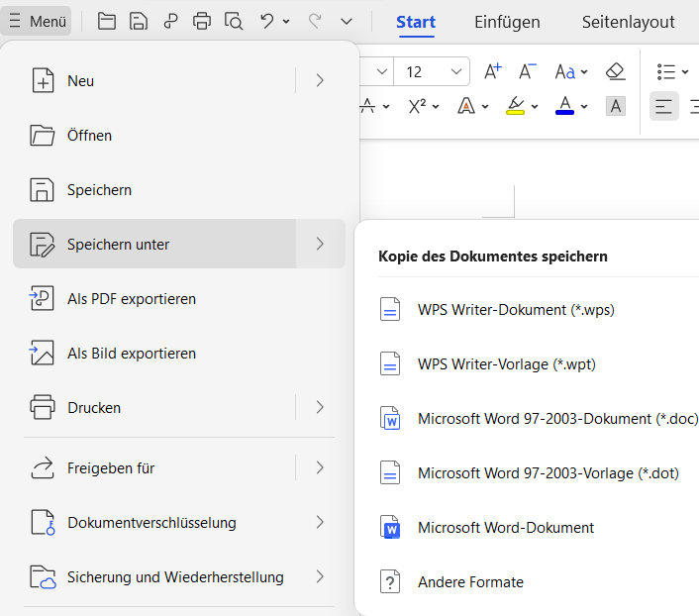Image resolution: width=699 pixels, height=616 pixels.
Task: Click the yellow text highlight color
Action: 515,106
